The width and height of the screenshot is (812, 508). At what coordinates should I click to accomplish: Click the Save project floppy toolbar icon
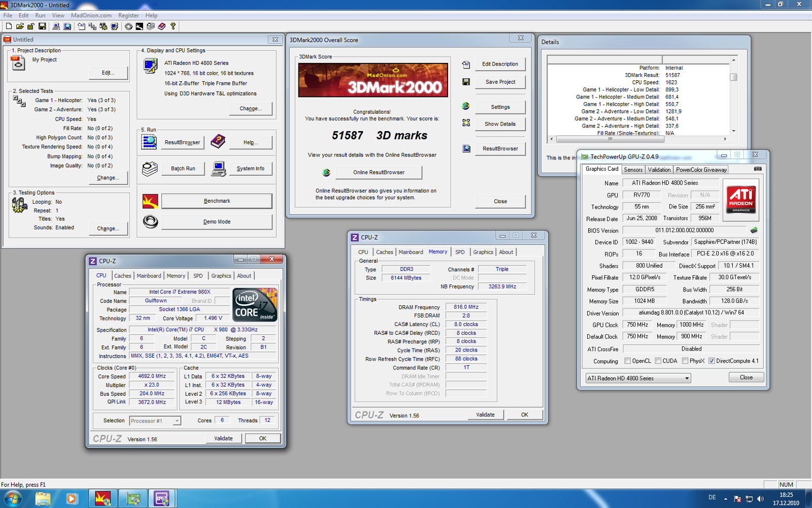tap(42, 26)
